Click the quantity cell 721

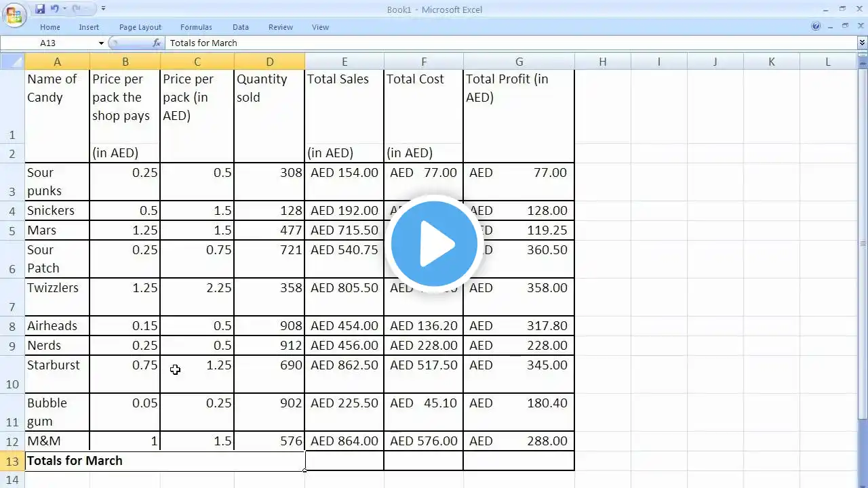tap(269, 259)
